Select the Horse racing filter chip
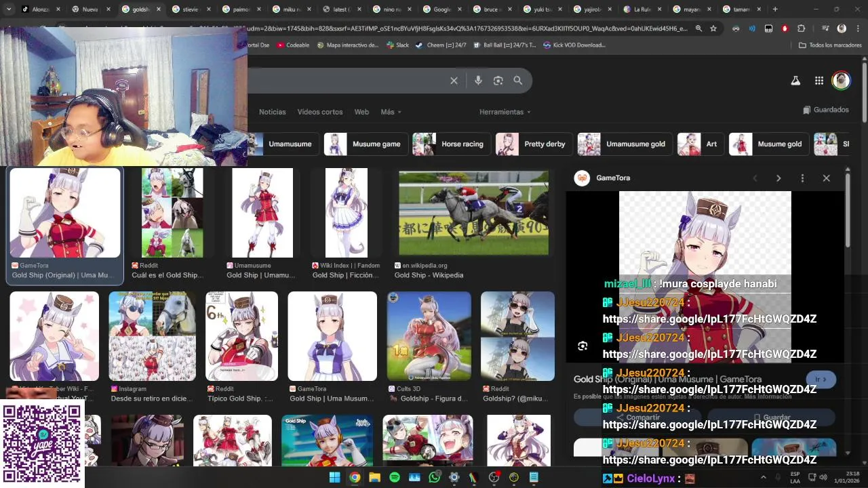The width and height of the screenshot is (868, 488). (452, 144)
